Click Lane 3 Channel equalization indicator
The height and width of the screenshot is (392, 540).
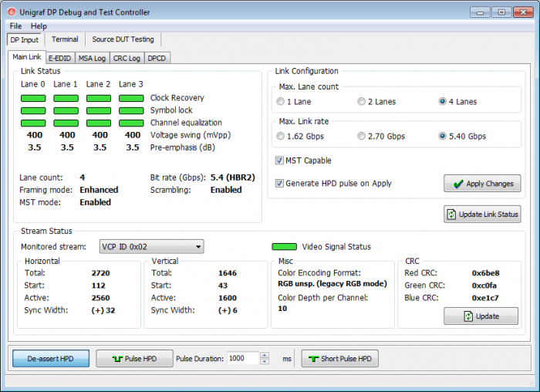132,123
